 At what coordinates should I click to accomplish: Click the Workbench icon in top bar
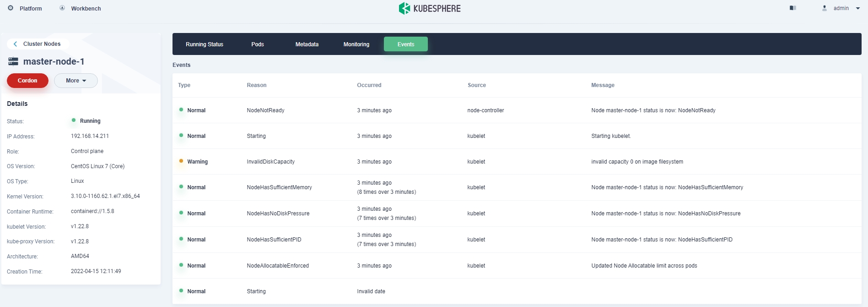pyautogui.click(x=62, y=8)
